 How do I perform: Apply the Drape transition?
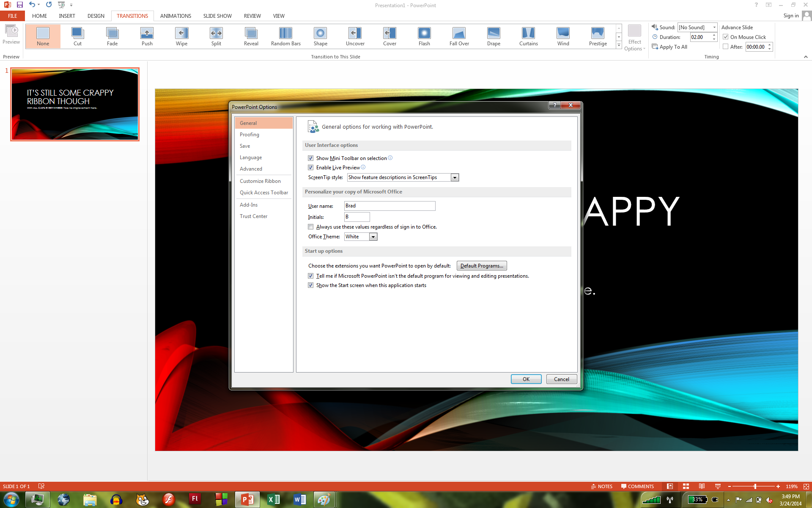pyautogui.click(x=494, y=36)
